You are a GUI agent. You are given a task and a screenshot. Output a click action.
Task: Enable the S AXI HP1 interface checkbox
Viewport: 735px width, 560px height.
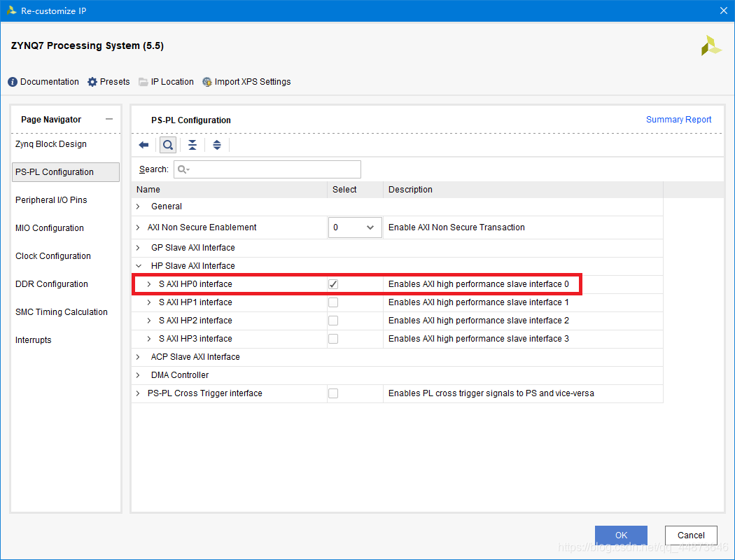pos(333,302)
